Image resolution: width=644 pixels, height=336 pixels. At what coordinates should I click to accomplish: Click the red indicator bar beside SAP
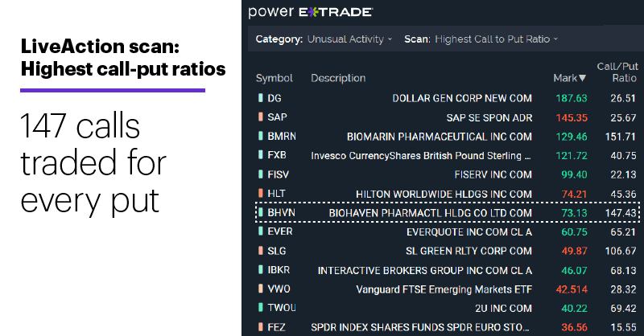pyautogui.click(x=260, y=117)
